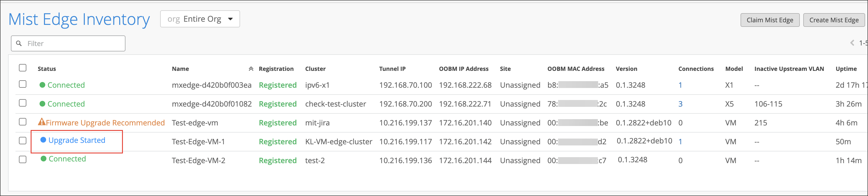Click the Claim Mist Edge button

(x=770, y=20)
